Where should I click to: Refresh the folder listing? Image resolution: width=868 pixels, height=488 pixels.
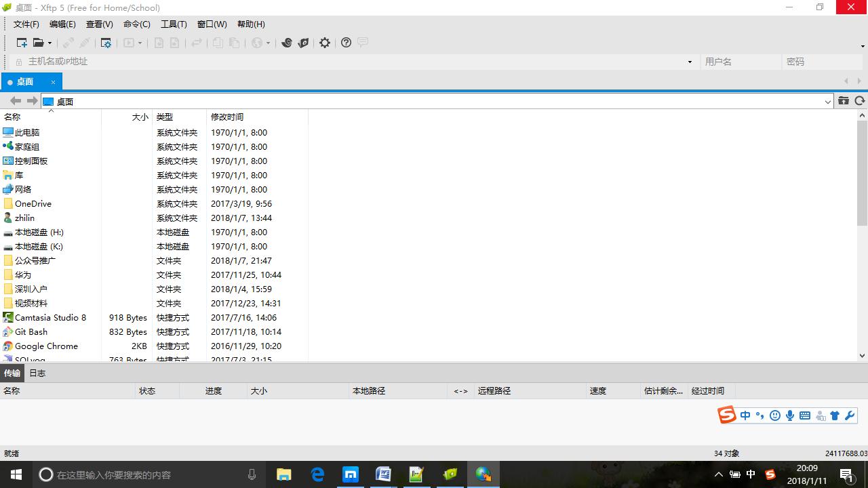point(859,101)
